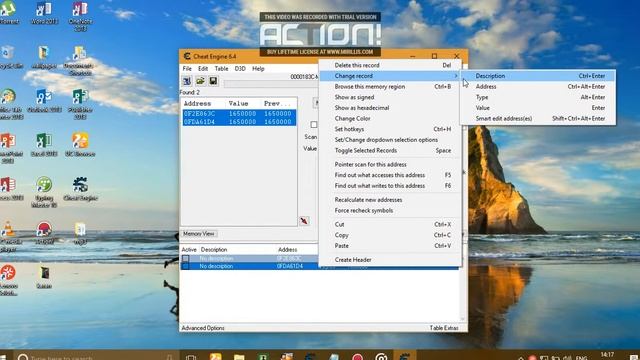Open Publisher 2013 desktop shortcut
This screenshot has height=360, width=640.
[x=80, y=104]
